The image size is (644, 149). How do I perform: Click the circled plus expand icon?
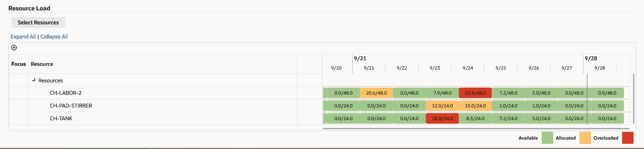(x=14, y=48)
